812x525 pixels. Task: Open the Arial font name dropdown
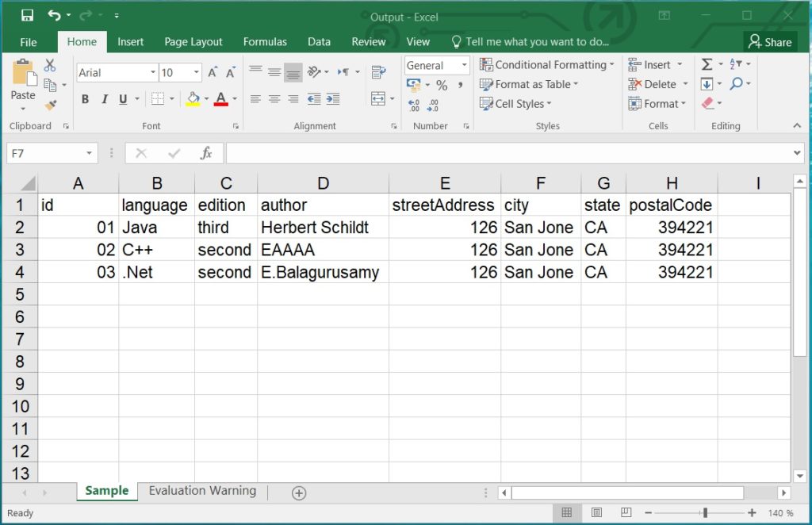pyautogui.click(x=154, y=72)
